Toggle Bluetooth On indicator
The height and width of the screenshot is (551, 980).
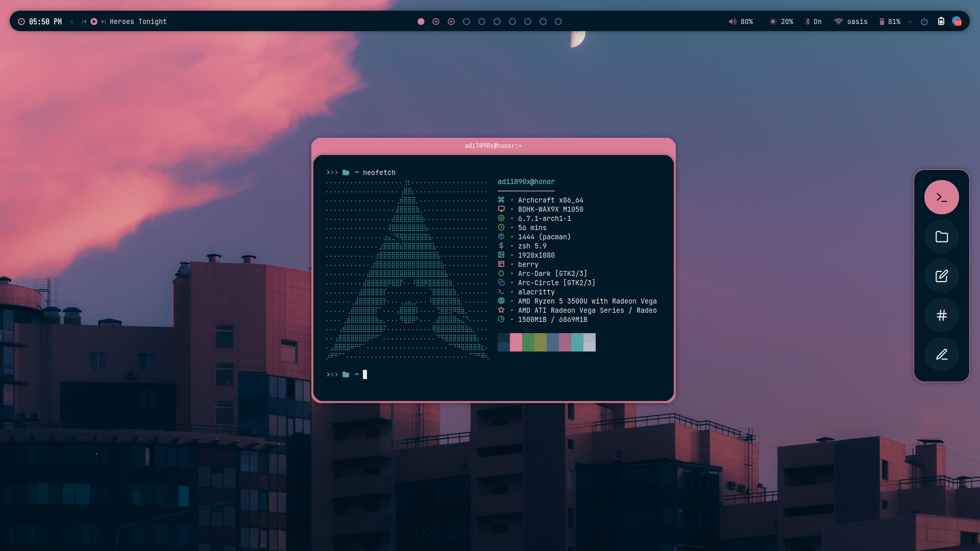(813, 21)
